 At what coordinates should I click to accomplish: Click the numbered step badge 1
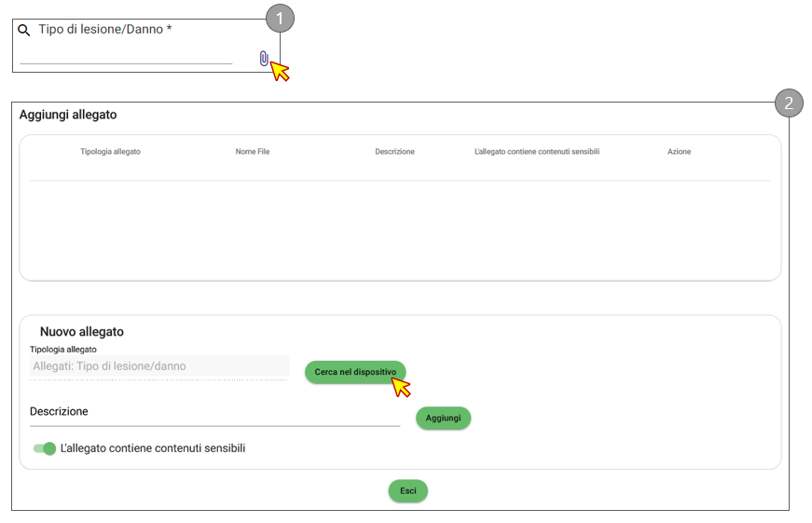click(280, 18)
